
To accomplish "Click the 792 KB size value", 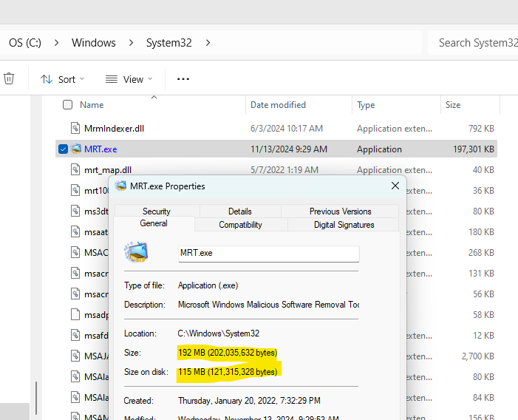I will point(481,128).
